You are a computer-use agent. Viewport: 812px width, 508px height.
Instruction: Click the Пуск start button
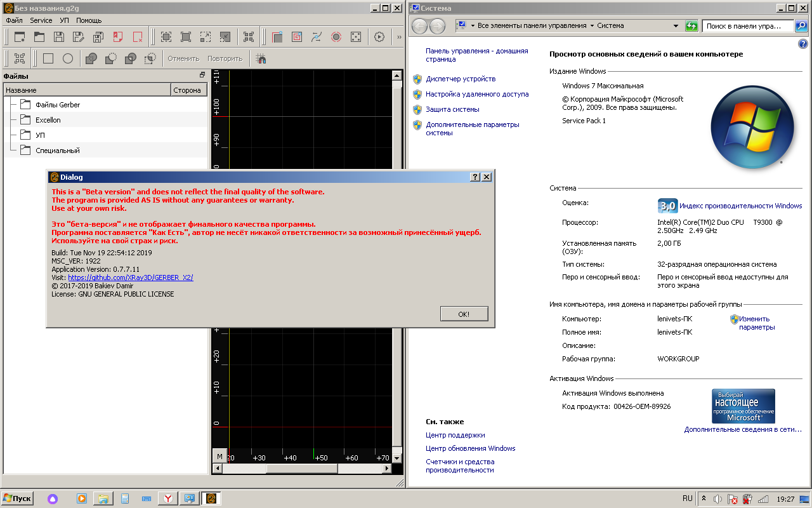17,498
